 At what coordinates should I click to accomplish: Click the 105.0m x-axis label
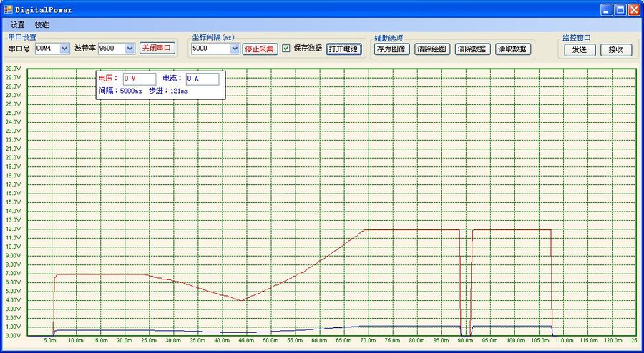point(540,341)
